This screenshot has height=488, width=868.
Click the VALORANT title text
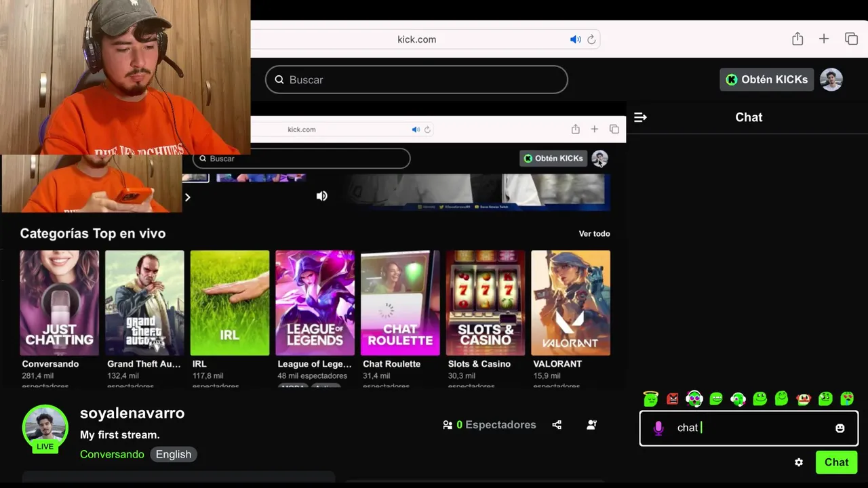[x=557, y=364]
